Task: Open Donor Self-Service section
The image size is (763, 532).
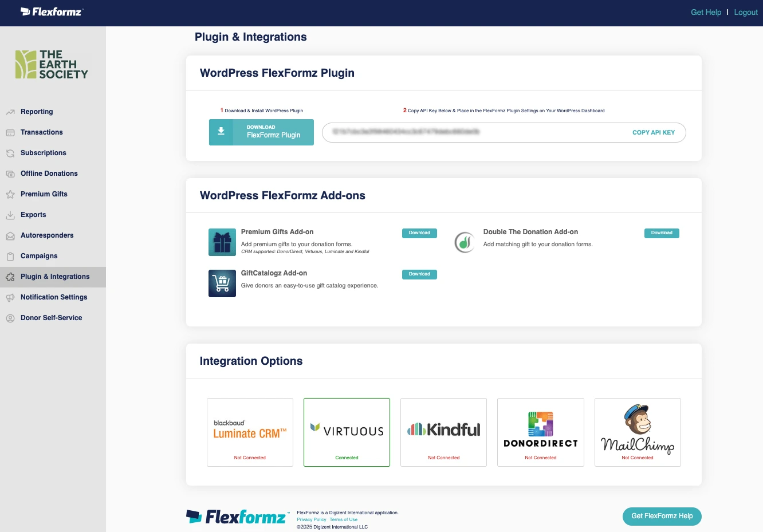Action: point(51,318)
